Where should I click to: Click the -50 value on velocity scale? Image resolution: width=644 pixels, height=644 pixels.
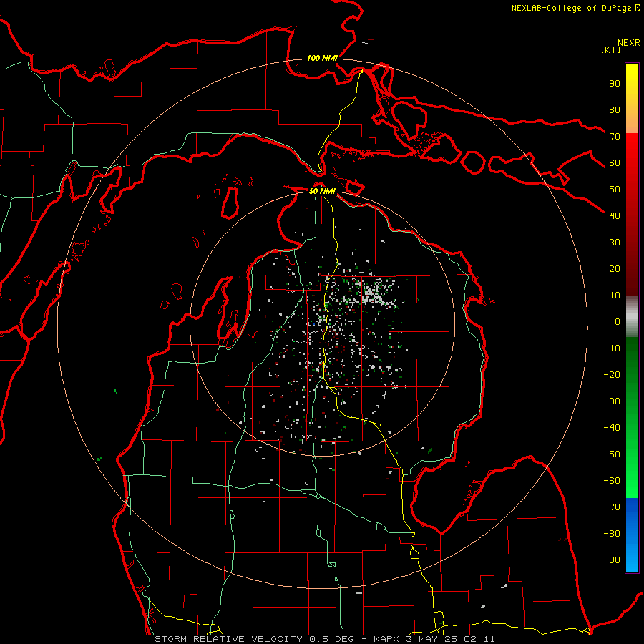[x=612, y=454]
